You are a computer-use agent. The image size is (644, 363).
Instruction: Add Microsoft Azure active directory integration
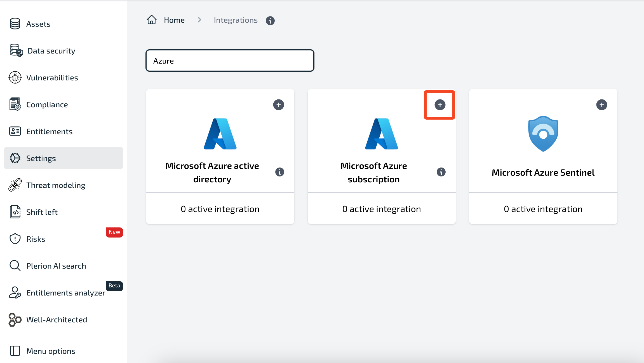[x=279, y=105]
